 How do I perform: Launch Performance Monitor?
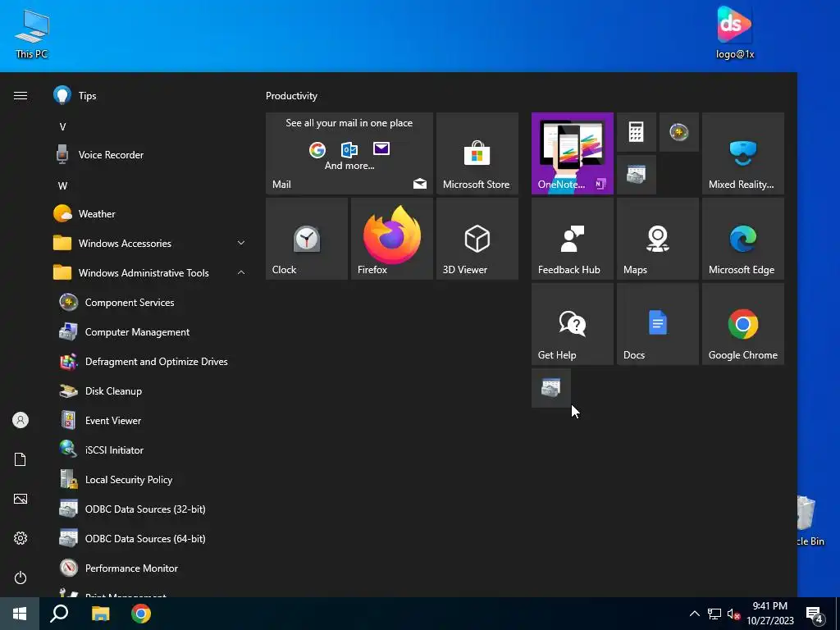pos(149,568)
